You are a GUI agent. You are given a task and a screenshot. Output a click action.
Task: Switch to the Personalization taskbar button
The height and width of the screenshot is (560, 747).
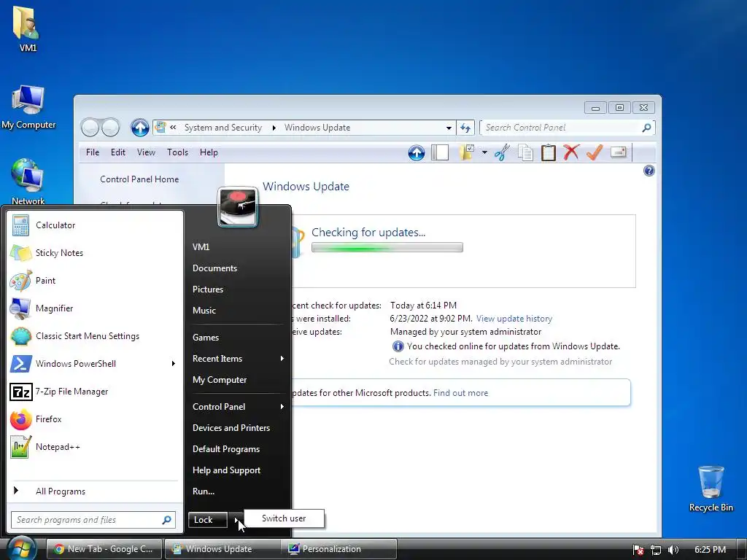point(338,549)
